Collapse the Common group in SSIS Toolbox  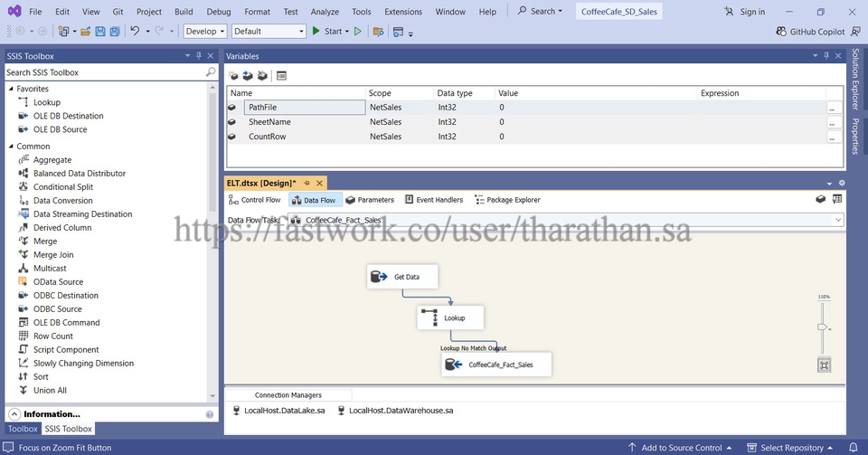pos(11,147)
